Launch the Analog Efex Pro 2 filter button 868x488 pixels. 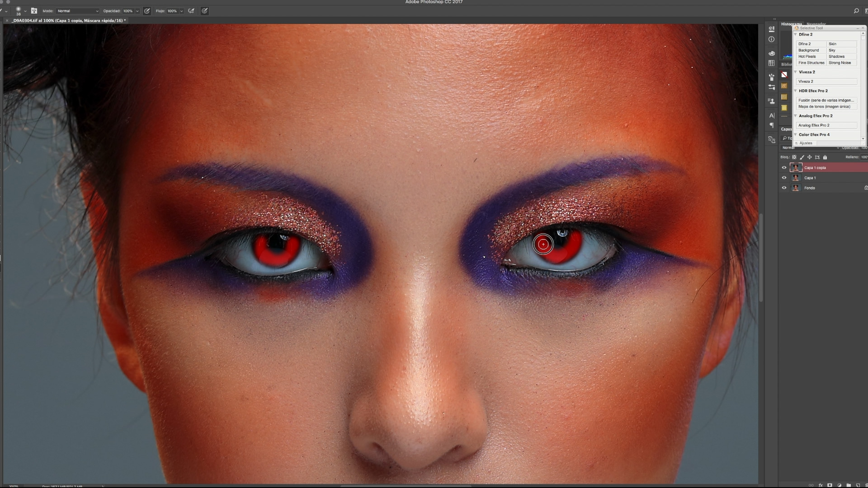pyautogui.click(x=827, y=125)
